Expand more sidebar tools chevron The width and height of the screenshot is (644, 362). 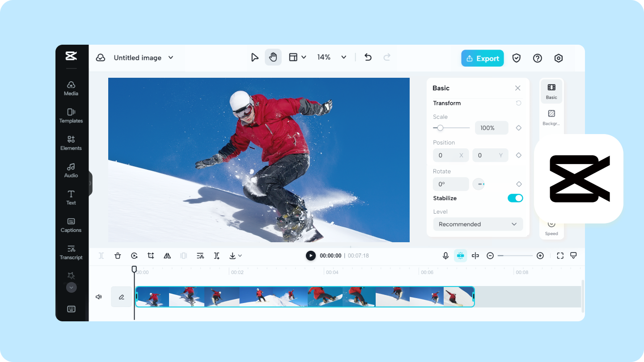click(x=71, y=287)
